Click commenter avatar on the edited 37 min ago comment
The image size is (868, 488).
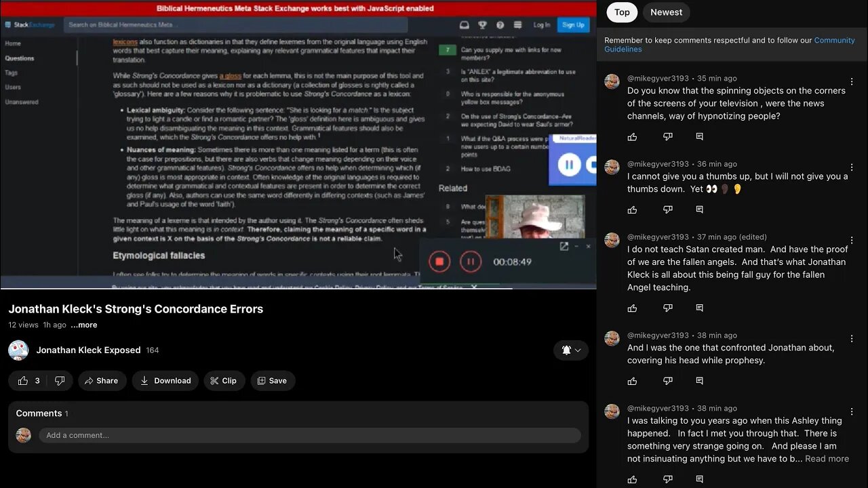coord(612,240)
